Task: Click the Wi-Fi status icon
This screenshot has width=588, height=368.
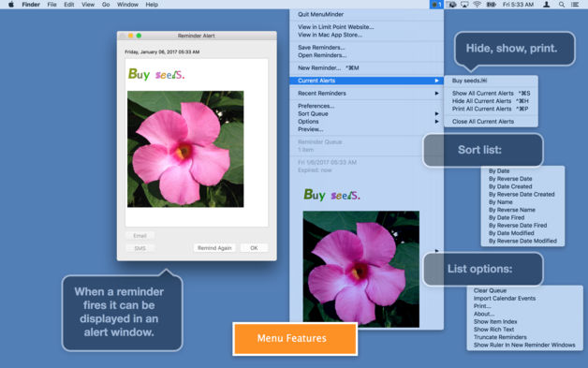Action: [x=477, y=5]
